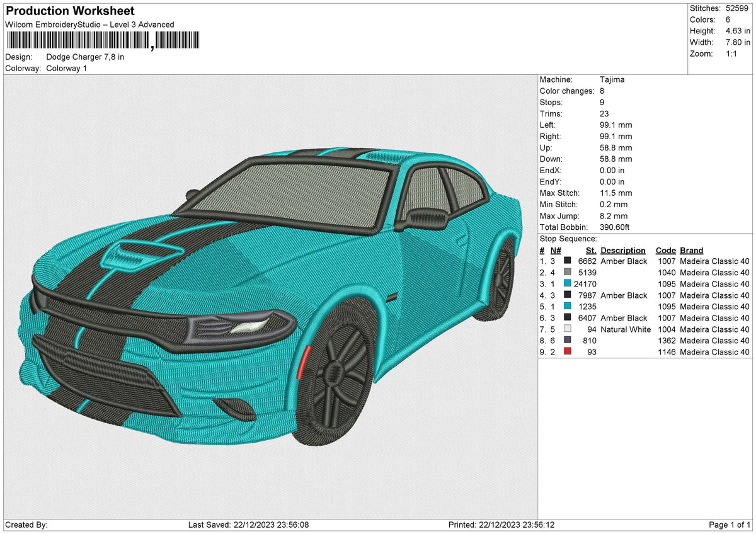Select the "Page 1 of 1" footer text
Screen dimensions: 756x534
coord(730,525)
